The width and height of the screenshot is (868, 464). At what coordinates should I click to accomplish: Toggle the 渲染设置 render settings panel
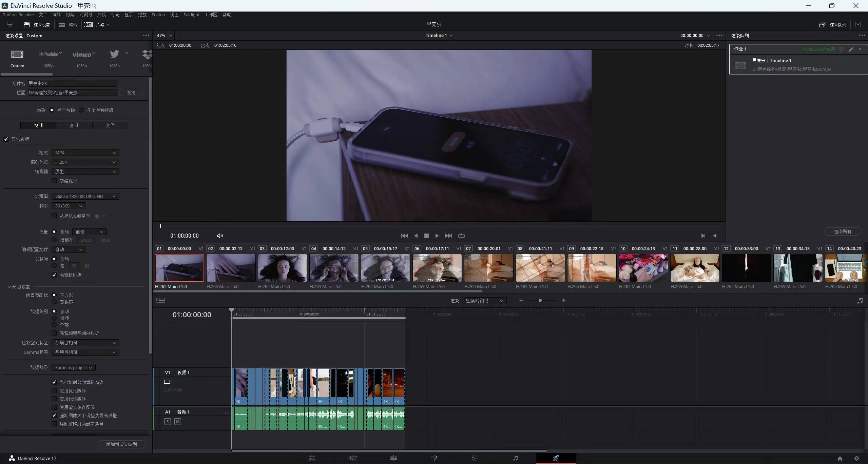[37, 24]
